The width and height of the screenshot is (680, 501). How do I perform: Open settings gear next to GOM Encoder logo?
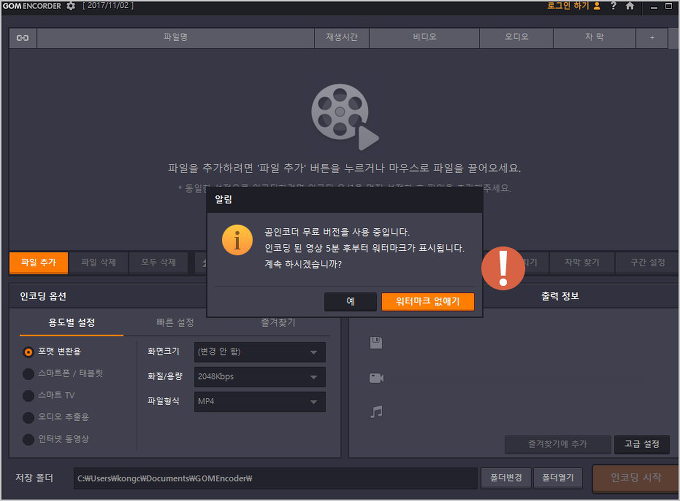coord(70,7)
